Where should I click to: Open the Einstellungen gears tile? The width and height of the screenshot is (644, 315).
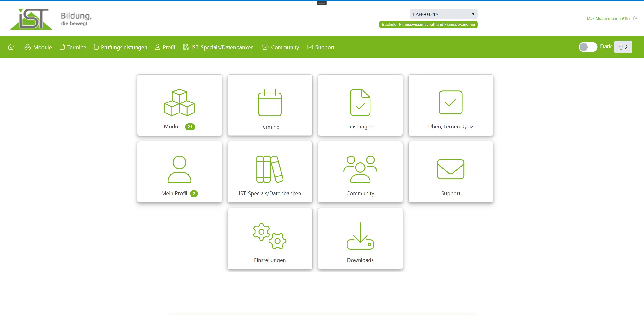270,239
